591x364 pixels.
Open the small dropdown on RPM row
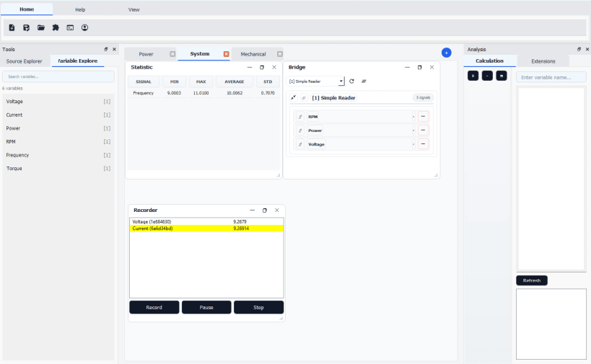click(413, 117)
